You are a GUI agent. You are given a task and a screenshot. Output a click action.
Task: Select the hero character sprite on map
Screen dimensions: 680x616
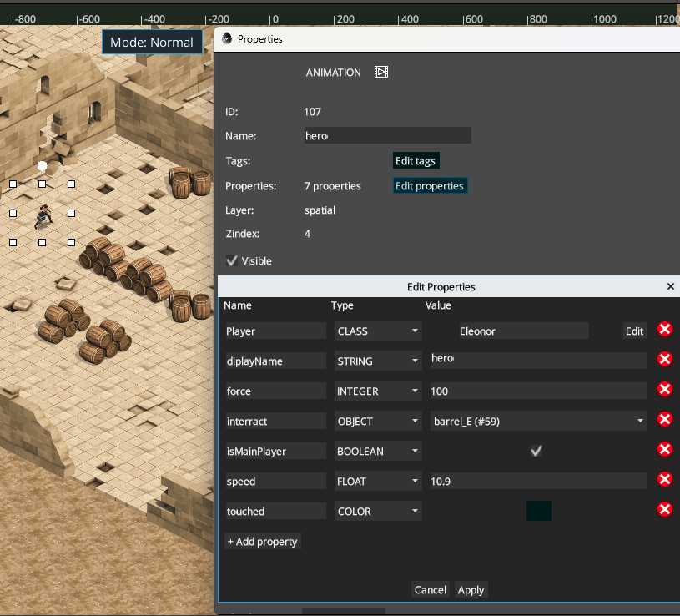click(x=43, y=216)
